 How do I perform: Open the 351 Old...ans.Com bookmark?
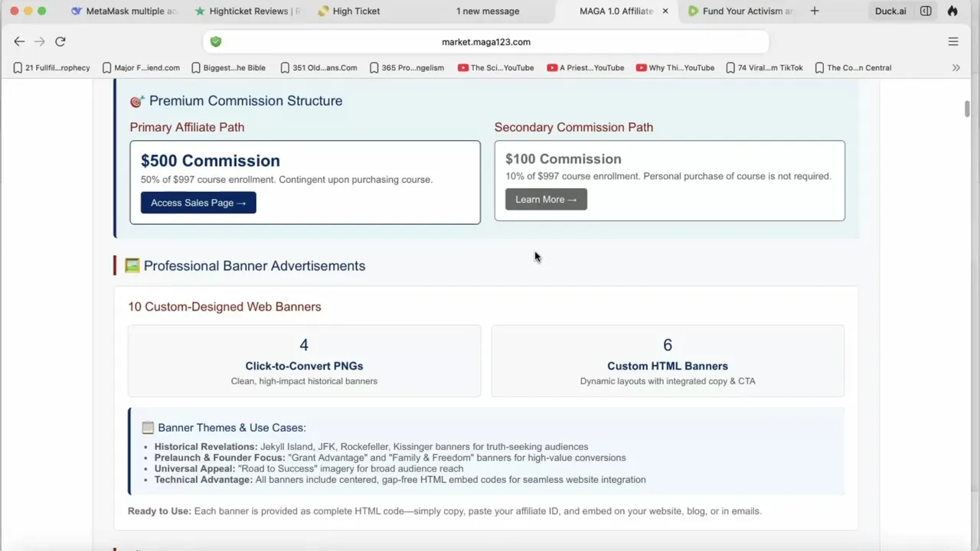[x=318, y=67]
